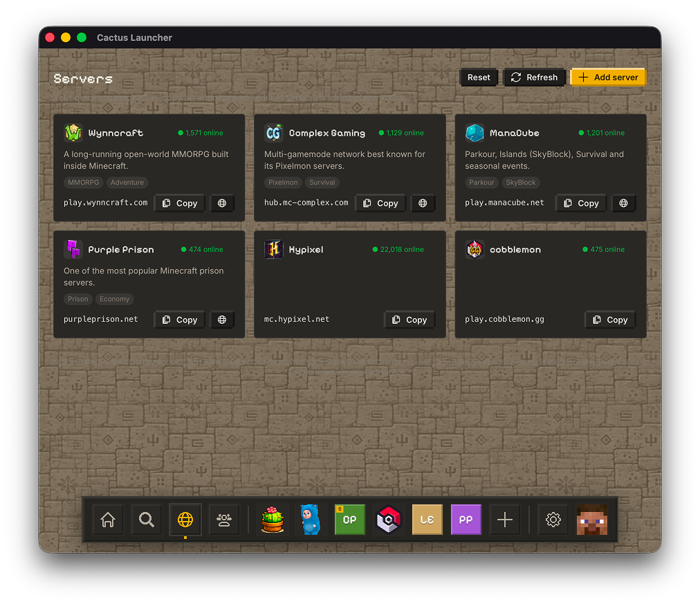Launch the cactus pot instance icon

tap(273, 519)
